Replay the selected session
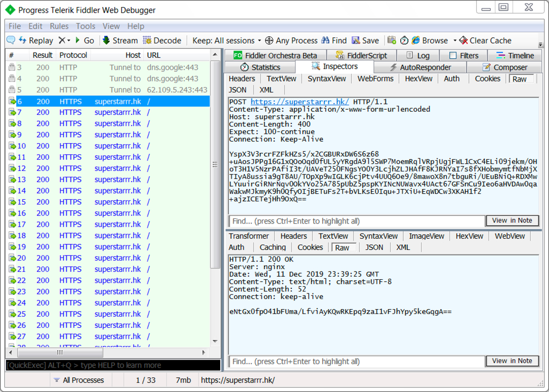The image size is (549, 392). [x=36, y=40]
